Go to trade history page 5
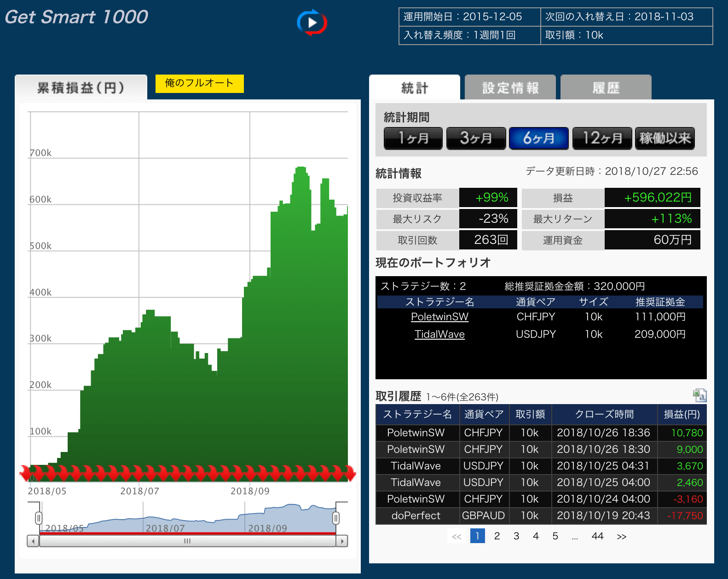Image resolution: width=728 pixels, height=579 pixels. pos(555,536)
